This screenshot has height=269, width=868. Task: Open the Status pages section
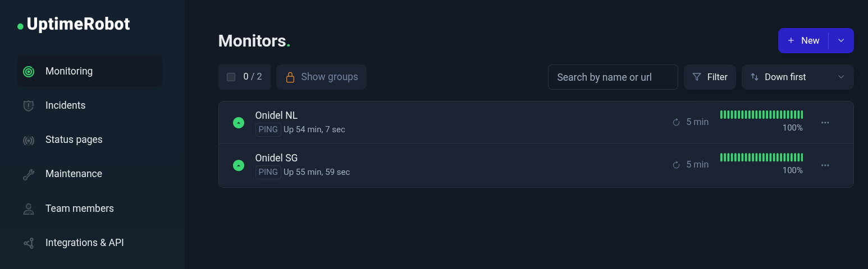(x=74, y=140)
